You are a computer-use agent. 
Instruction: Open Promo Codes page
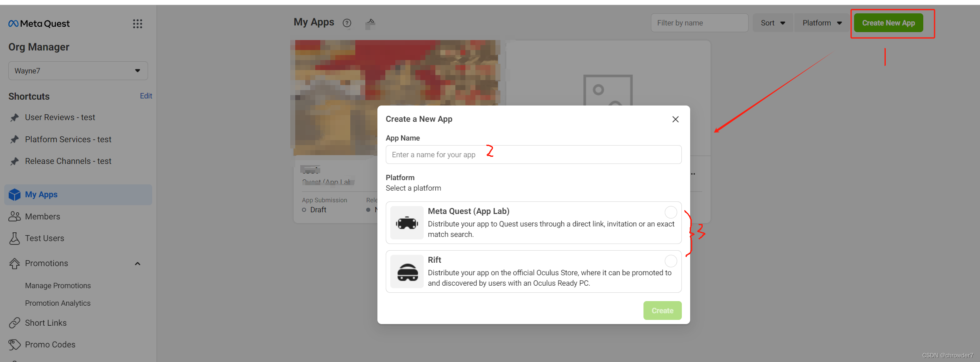pos(50,344)
